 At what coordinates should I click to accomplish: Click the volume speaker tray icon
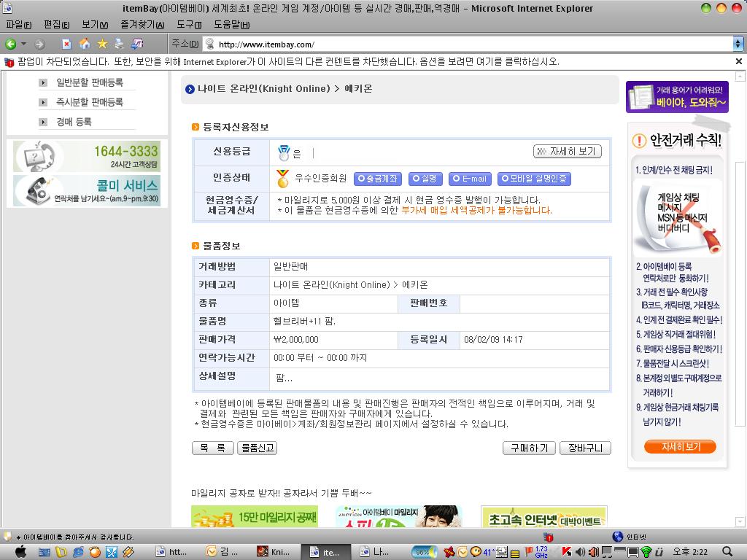(x=580, y=553)
